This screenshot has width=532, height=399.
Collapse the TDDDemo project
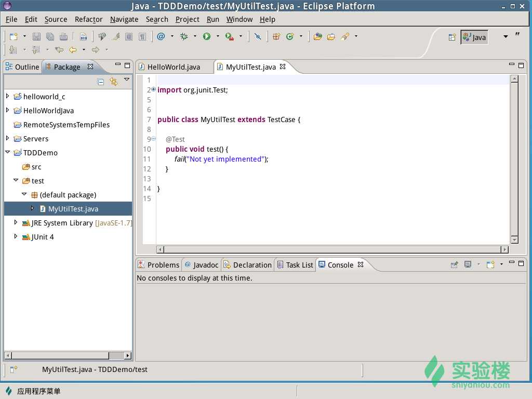click(x=7, y=152)
